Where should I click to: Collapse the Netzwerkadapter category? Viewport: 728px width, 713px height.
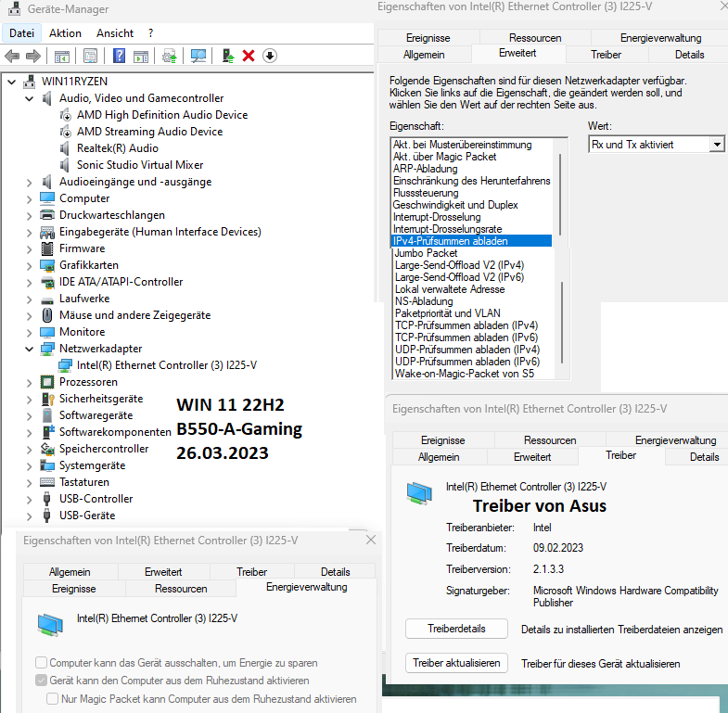[30, 349]
